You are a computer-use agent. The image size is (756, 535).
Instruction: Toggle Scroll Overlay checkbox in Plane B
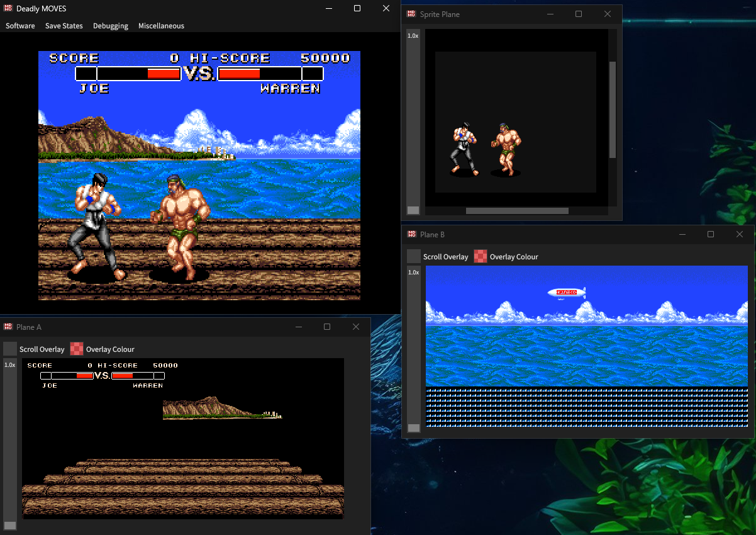(x=414, y=256)
